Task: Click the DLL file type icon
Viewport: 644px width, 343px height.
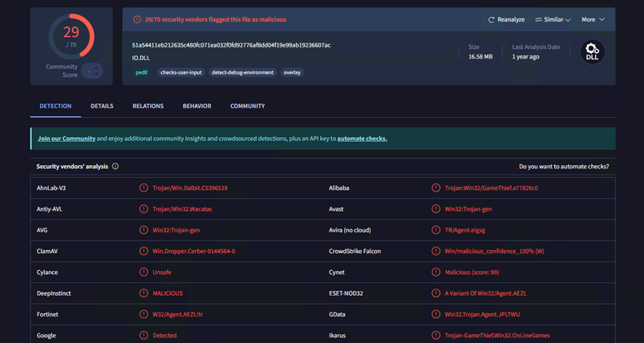Action: (592, 52)
